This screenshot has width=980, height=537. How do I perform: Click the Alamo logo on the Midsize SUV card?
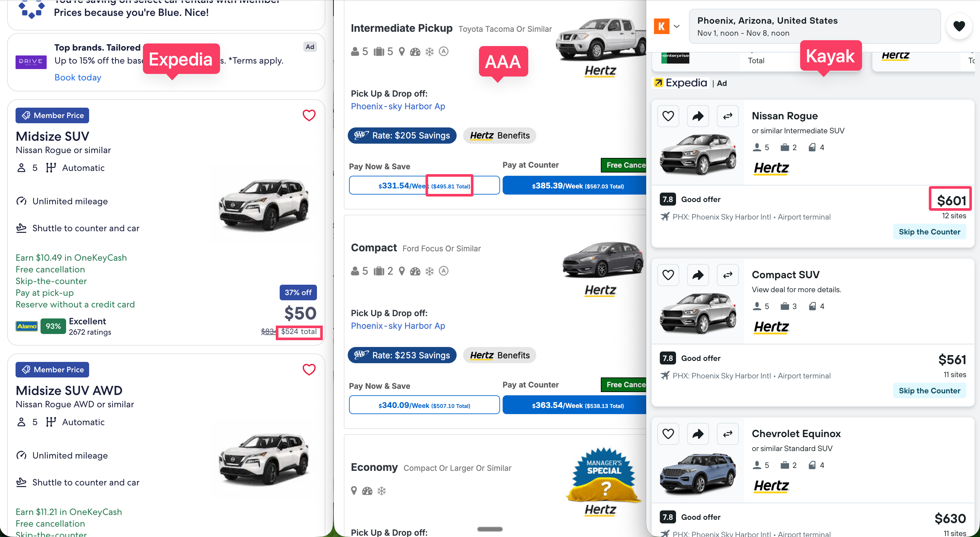coord(26,326)
